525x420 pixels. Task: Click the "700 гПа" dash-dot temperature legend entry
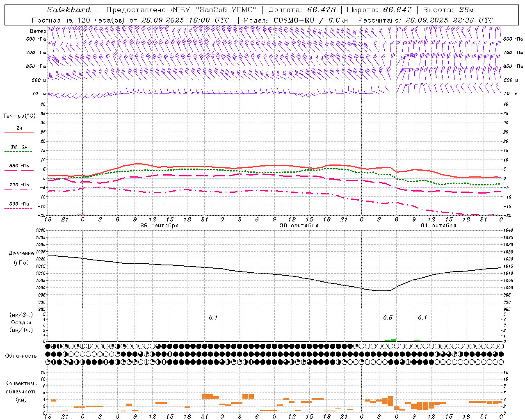(19, 185)
